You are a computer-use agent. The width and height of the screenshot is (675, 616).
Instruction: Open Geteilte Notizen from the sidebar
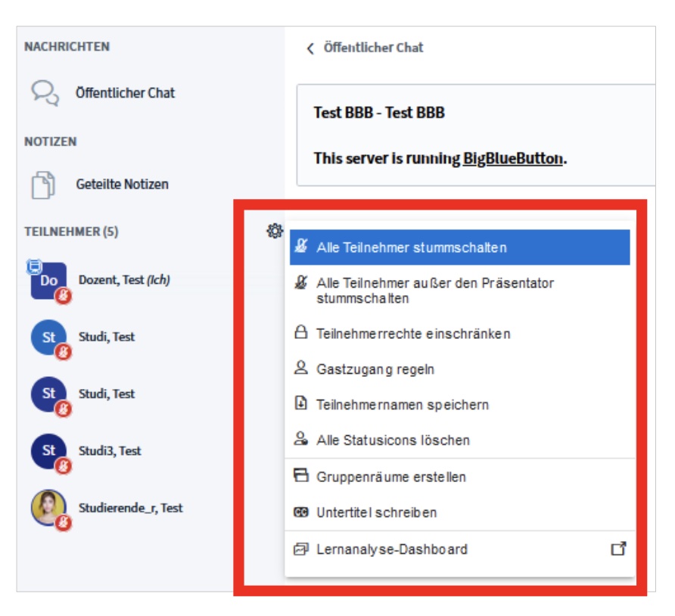122,185
